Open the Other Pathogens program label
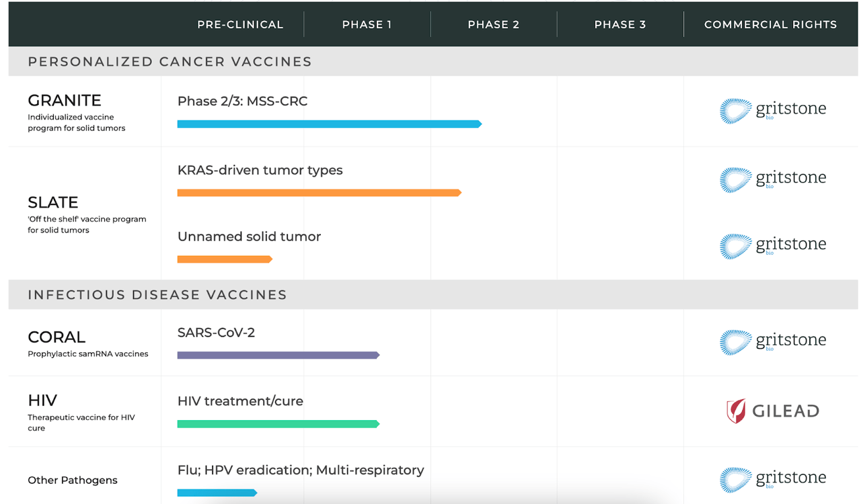861x504 pixels. point(73,480)
